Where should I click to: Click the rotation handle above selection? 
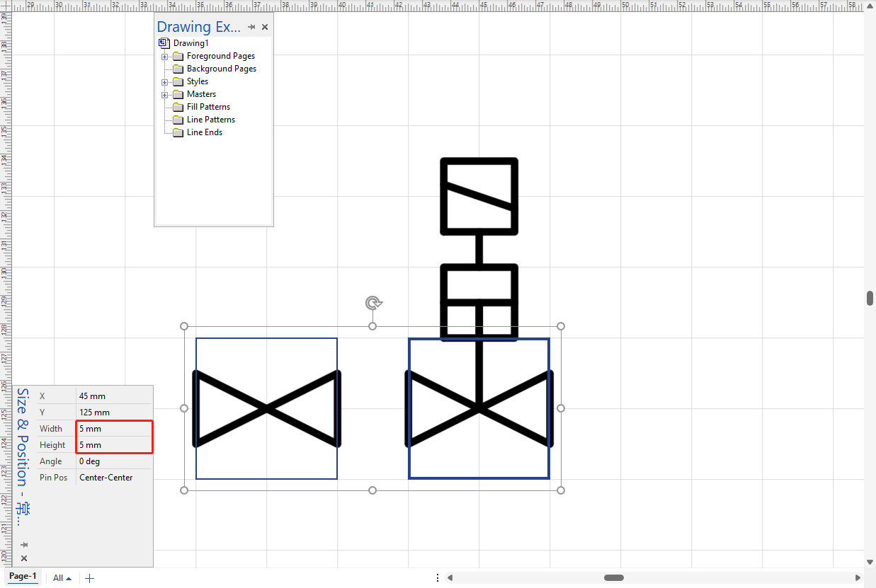(x=373, y=304)
